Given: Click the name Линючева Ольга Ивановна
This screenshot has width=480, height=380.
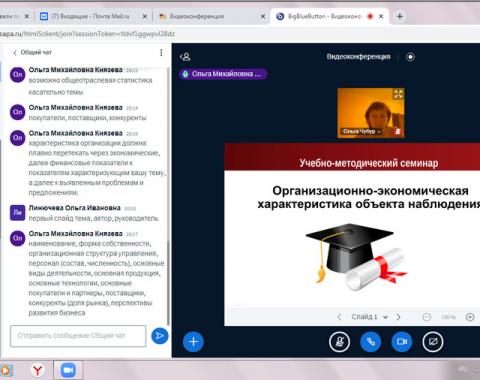Looking at the screenshot, I should [x=74, y=208].
